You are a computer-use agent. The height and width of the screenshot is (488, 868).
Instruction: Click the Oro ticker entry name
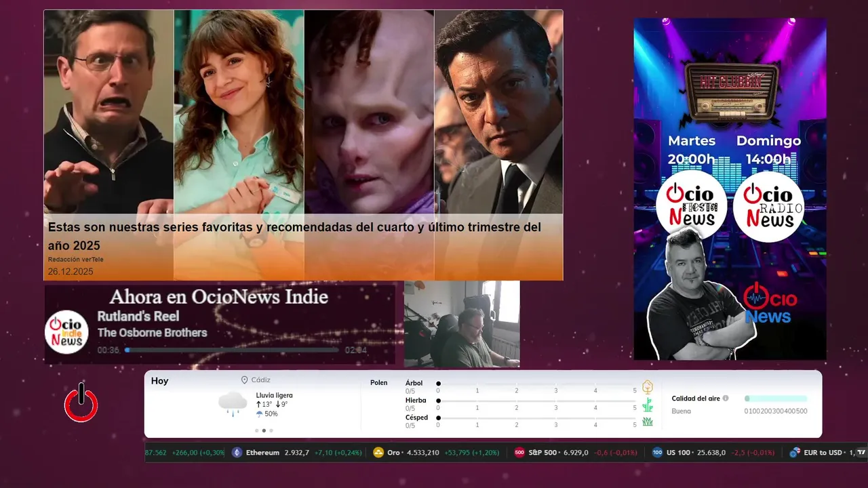coord(394,453)
